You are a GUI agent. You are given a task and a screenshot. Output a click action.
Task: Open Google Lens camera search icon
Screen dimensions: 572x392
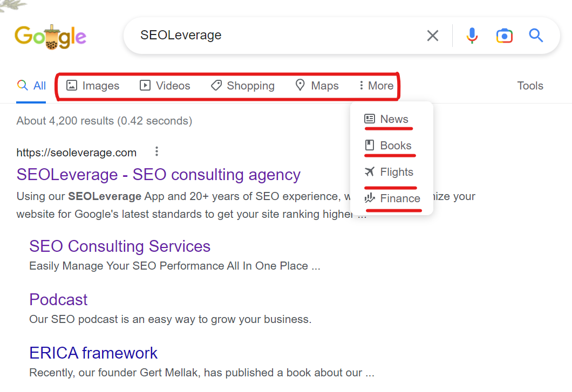[x=504, y=36]
